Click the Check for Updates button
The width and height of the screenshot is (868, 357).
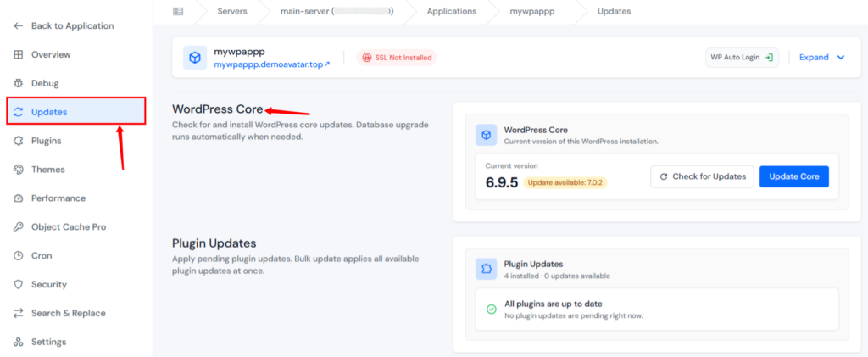[702, 176]
